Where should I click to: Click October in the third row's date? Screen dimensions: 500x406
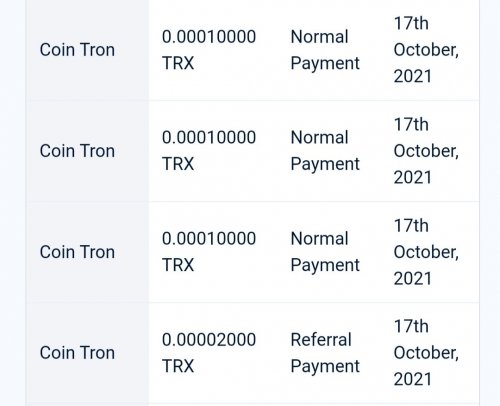tap(426, 252)
